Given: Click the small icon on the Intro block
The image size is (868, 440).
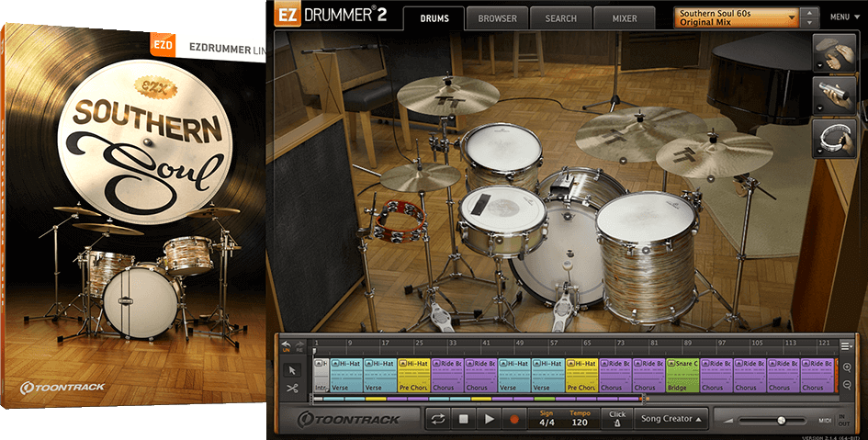Looking at the screenshot, I should (320, 364).
